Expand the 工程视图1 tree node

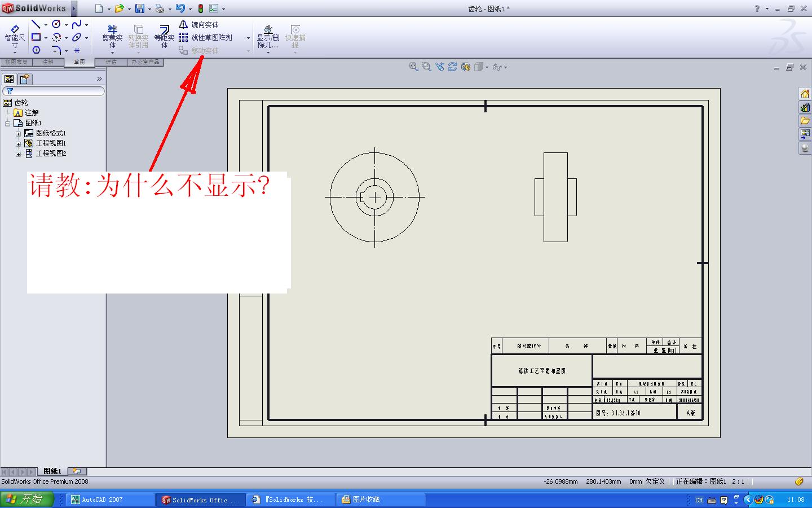pyautogui.click(x=18, y=144)
